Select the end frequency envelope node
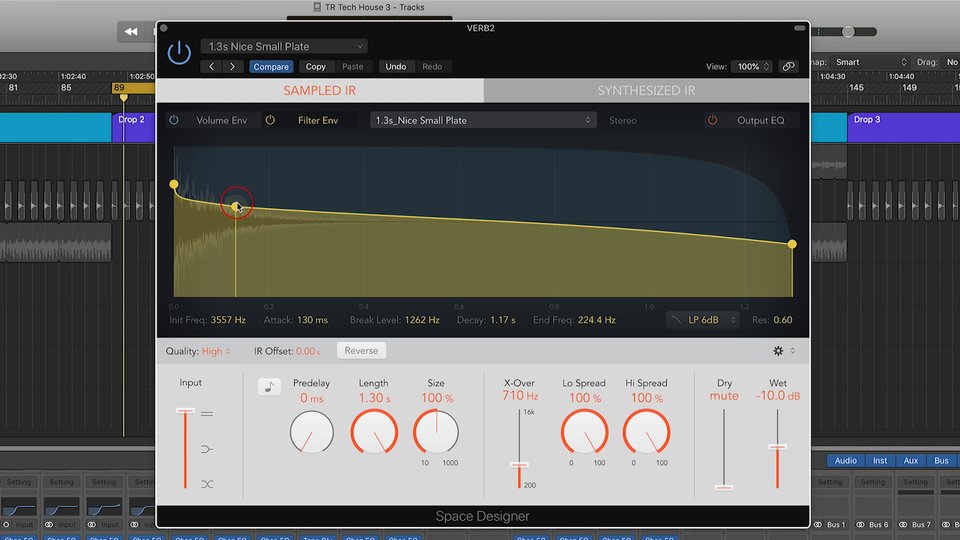 pos(792,244)
